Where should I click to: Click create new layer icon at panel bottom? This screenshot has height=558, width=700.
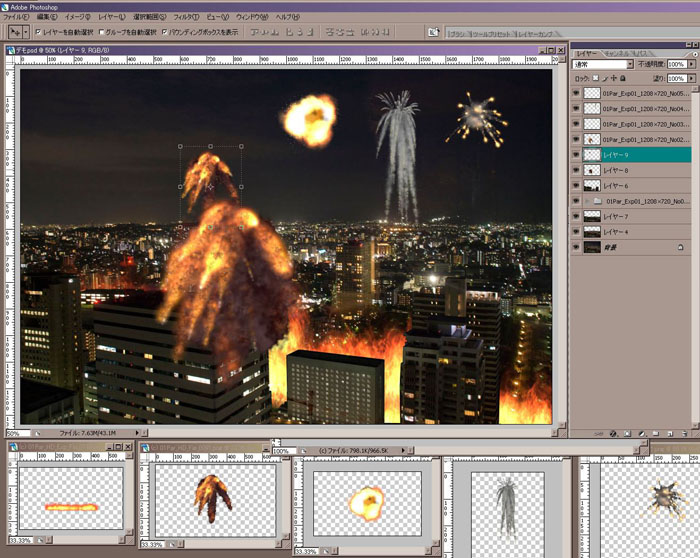pyautogui.click(x=670, y=433)
